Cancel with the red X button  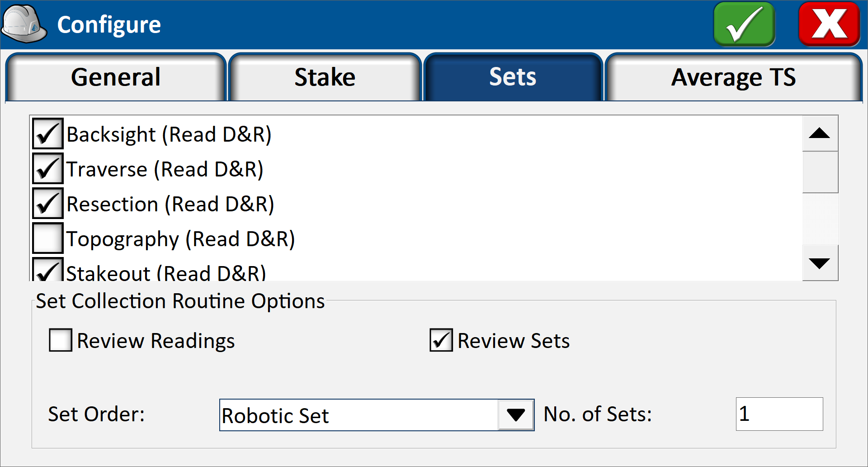point(829,24)
